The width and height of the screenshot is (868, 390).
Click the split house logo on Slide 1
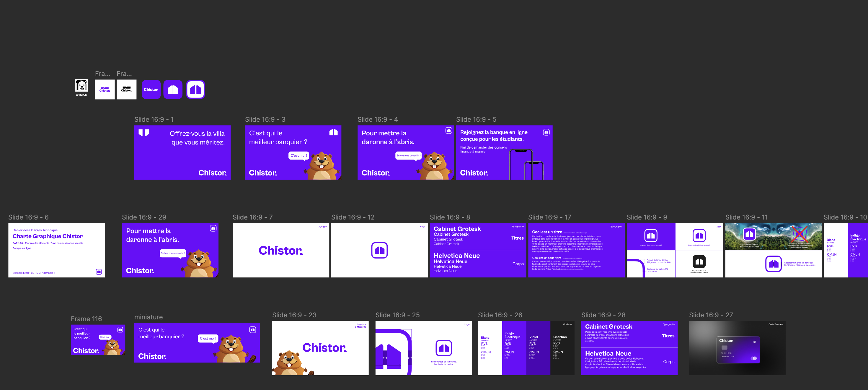click(144, 132)
